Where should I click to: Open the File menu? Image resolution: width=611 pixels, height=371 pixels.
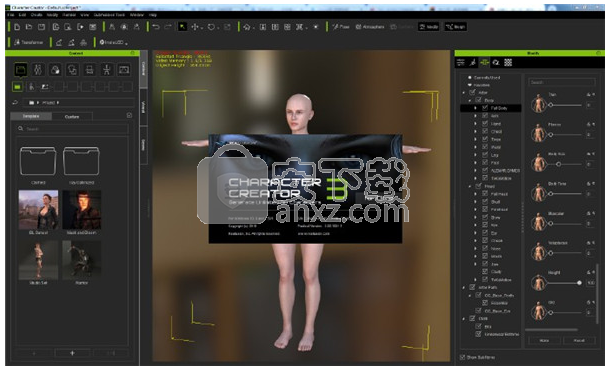[11, 14]
